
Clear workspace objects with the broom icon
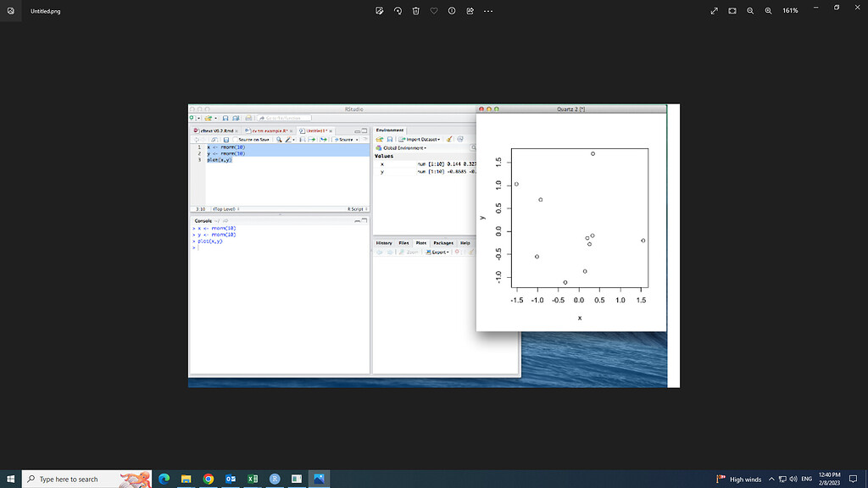pyautogui.click(x=450, y=139)
